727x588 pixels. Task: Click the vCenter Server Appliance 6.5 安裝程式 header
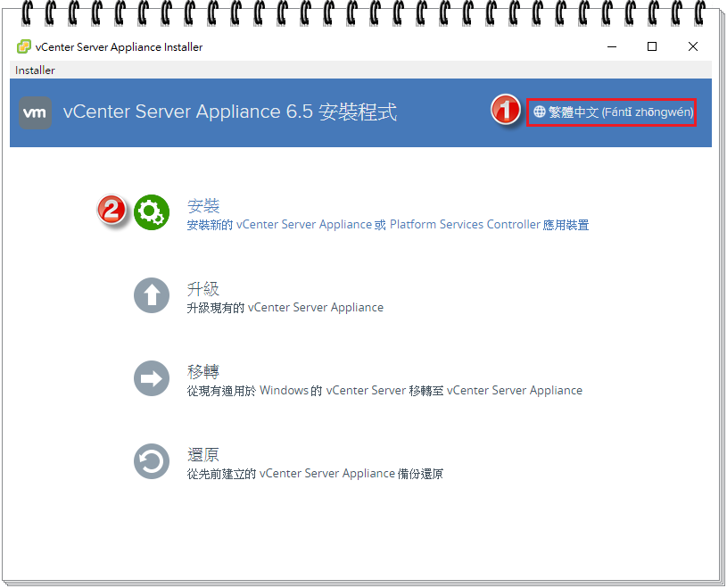tap(230, 112)
